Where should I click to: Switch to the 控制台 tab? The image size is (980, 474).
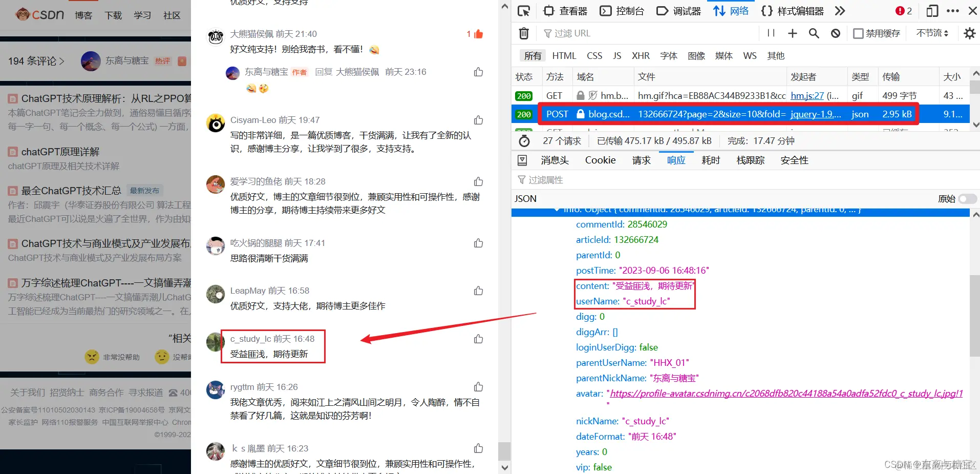(622, 10)
